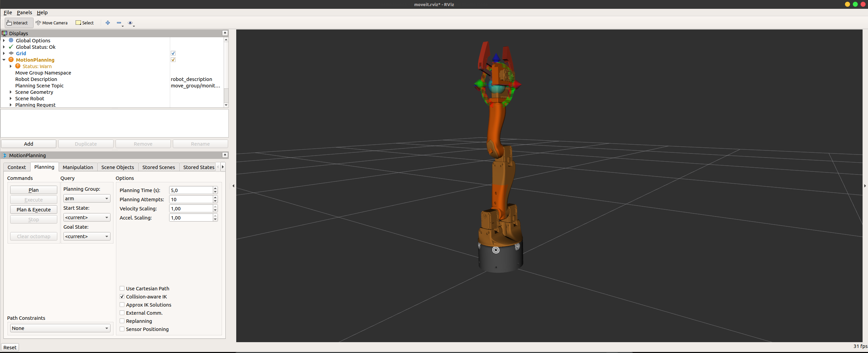Activate the Move Camera tool
868x353 pixels.
(52, 23)
